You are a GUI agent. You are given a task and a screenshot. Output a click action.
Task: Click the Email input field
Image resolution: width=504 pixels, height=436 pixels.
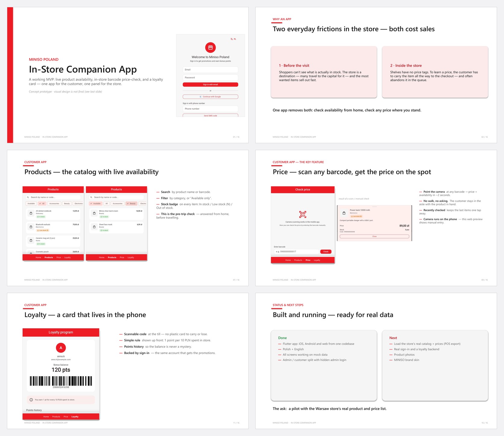(210, 70)
